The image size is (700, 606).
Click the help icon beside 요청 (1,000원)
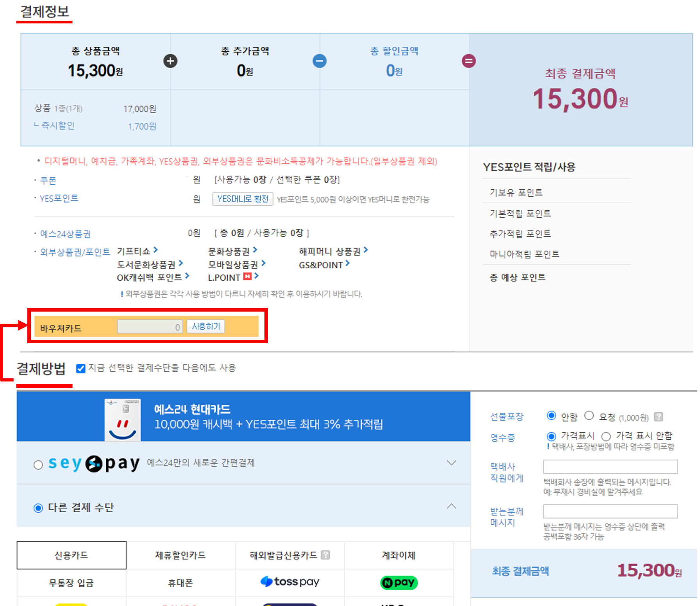(x=659, y=417)
